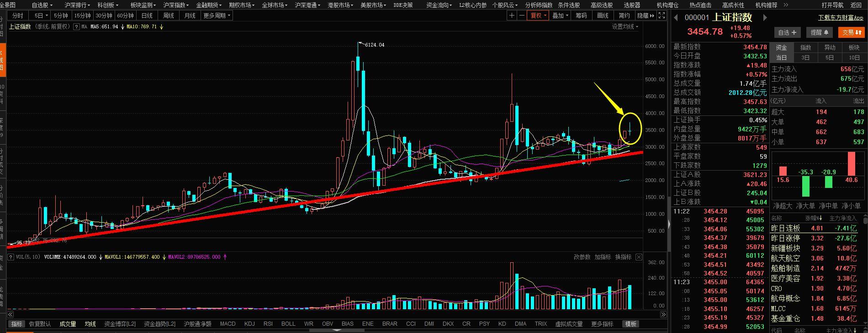The width and height of the screenshot is (868, 333).
Task: Switch chart to 周线 period
Action: pyautogui.click(x=168, y=16)
